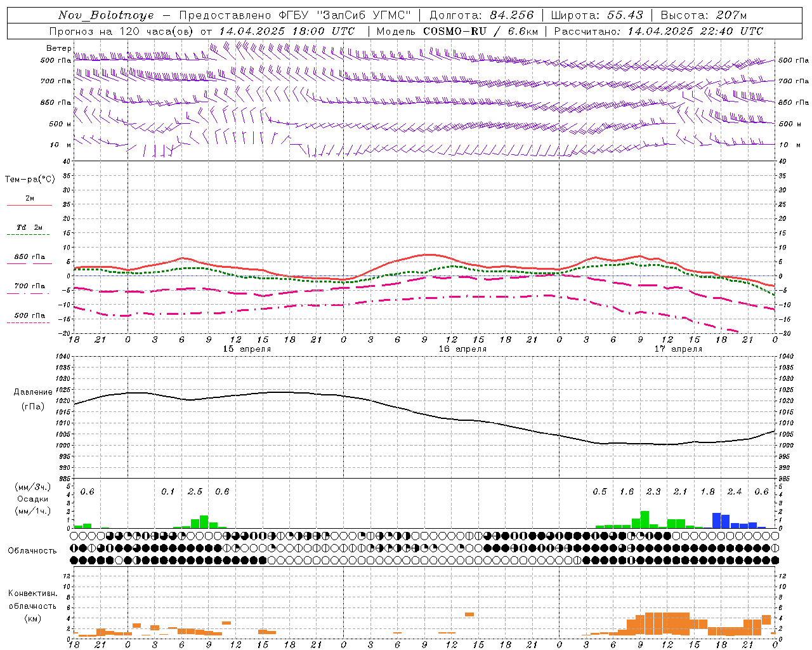812x650 pixels.
Task: Click the tallest blue precipitation bar
Action: pos(717,521)
